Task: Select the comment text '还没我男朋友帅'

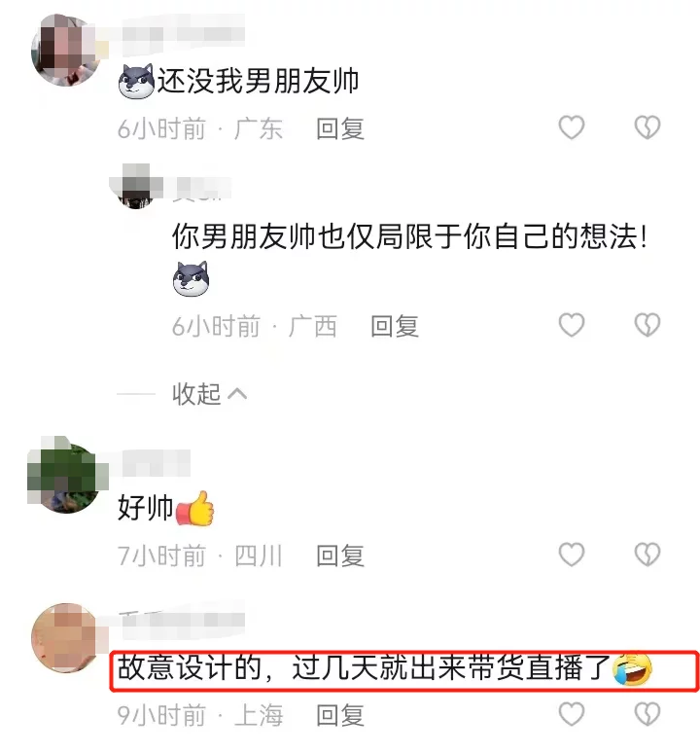Action: [x=258, y=81]
